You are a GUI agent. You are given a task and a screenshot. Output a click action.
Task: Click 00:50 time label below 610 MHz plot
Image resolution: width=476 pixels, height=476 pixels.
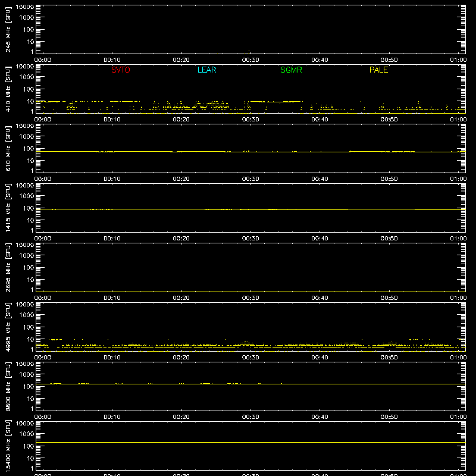pyautogui.click(x=389, y=179)
